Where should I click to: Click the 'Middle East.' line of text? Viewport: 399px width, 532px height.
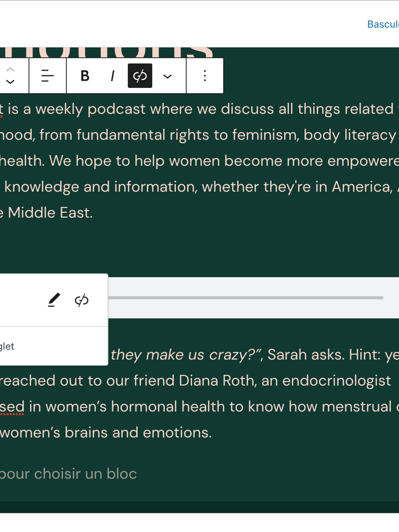[50, 213]
